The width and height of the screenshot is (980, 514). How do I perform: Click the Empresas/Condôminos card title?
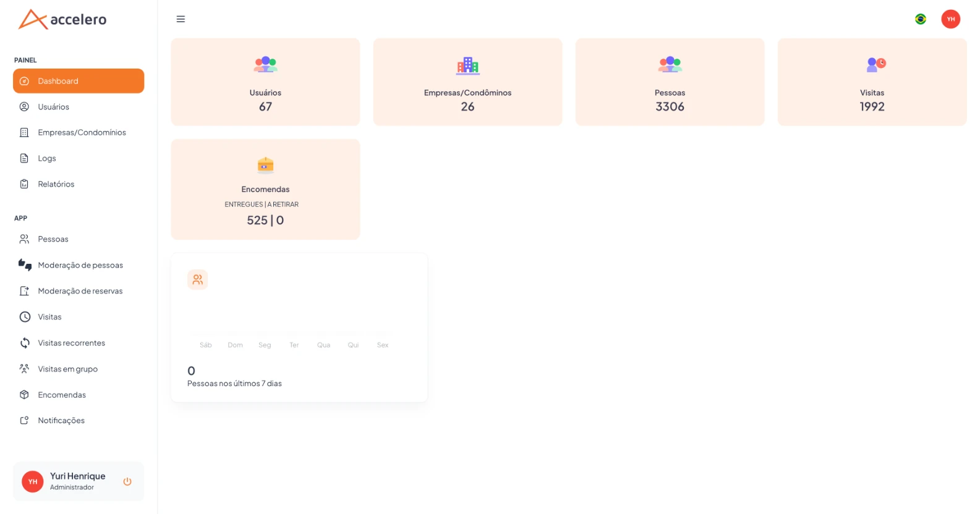467,93
